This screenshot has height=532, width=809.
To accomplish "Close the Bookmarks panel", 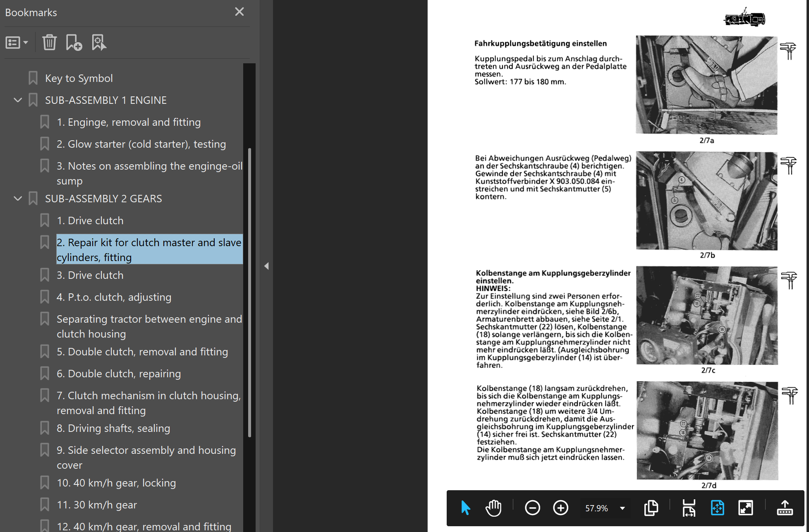I will [239, 12].
